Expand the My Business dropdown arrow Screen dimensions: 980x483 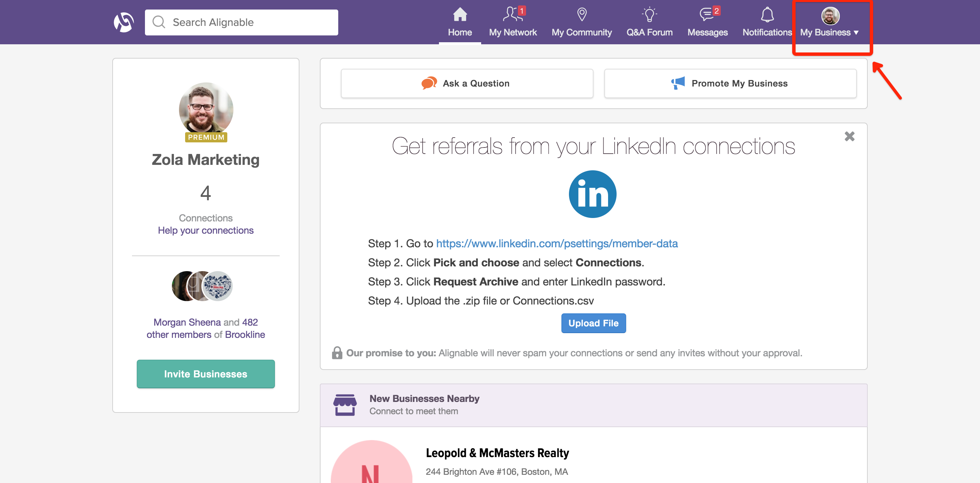point(856,33)
